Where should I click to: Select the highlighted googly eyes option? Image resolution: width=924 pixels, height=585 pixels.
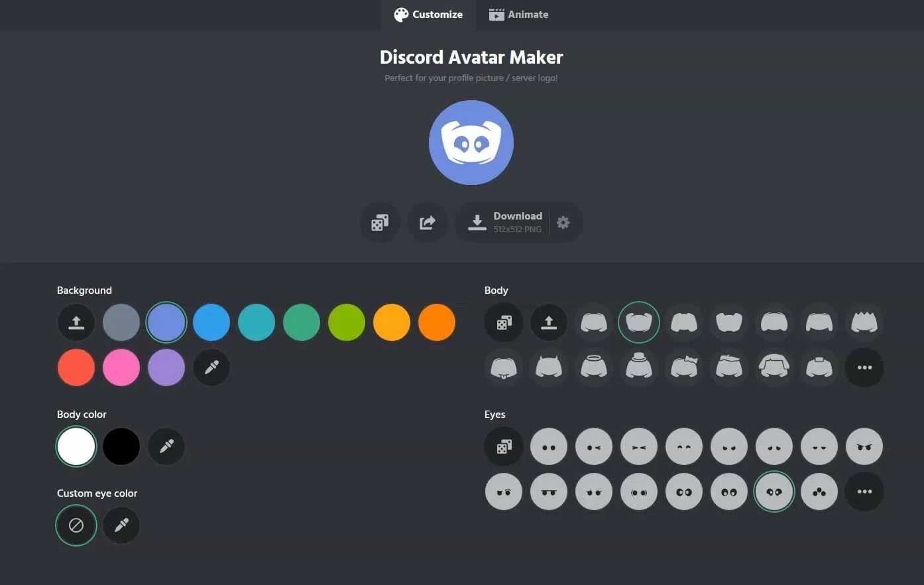point(774,491)
